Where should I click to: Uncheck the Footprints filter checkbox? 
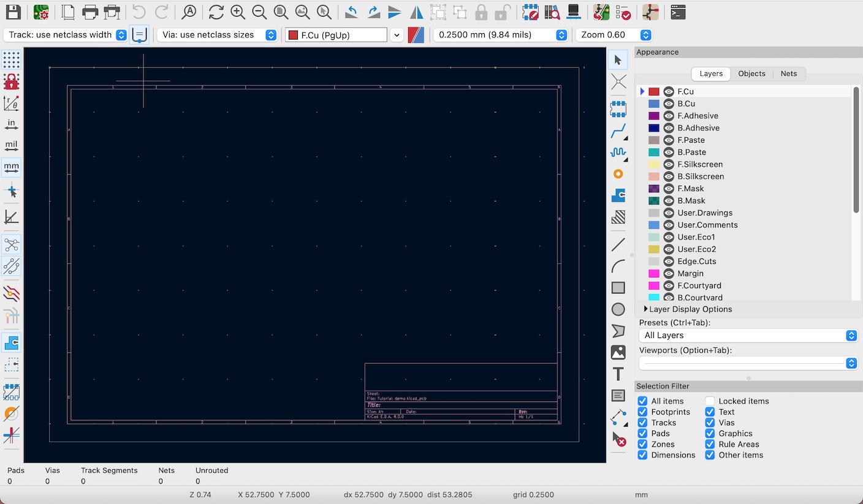click(x=642, y=412)
